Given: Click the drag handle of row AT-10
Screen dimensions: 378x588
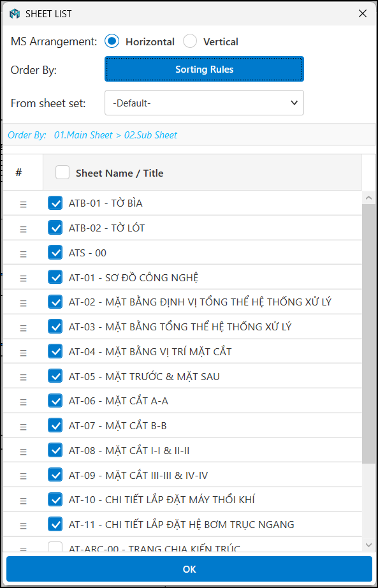Looking at the screenshot, I should (23, 501).
